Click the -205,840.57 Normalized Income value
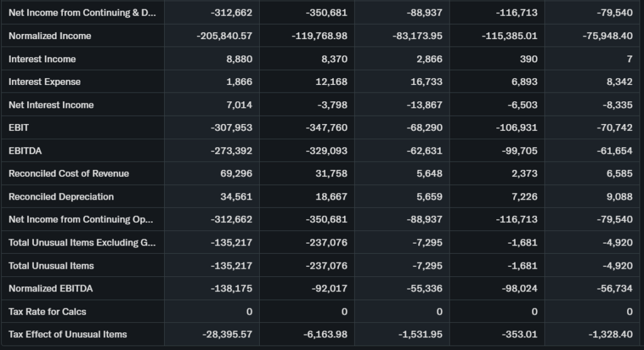The height and width of the screenshot is (350, 644). (x=225, y=36)
